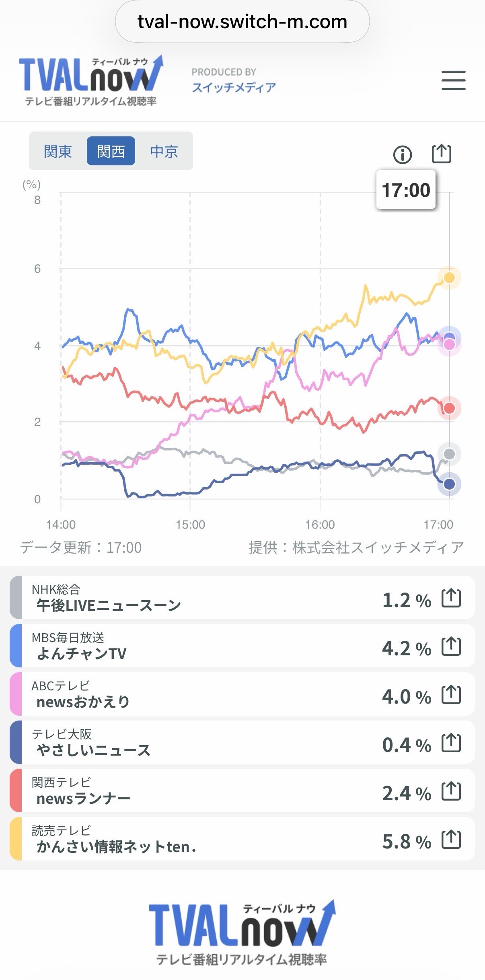
Task: Share the chart via the top share icon
Action: (442, 154)
